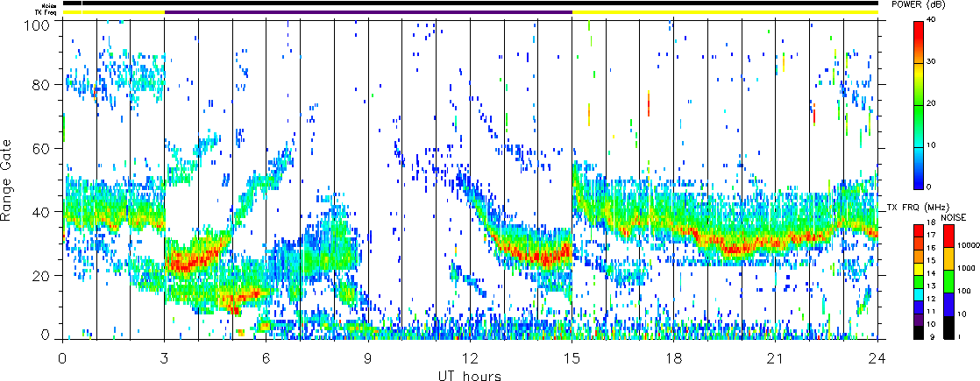This screenshot has width=980, height=381.
Task: Select the 9 tick on UT hours axis
Action: pos(368,358)
